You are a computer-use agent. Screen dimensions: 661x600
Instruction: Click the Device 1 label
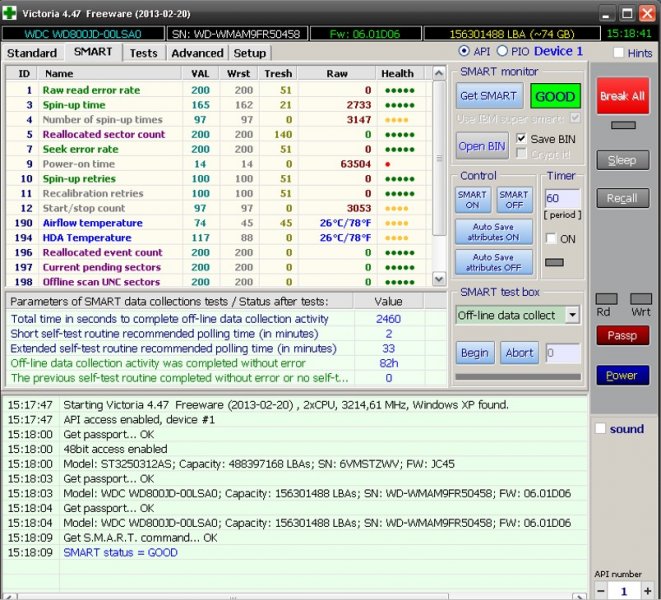559,51
